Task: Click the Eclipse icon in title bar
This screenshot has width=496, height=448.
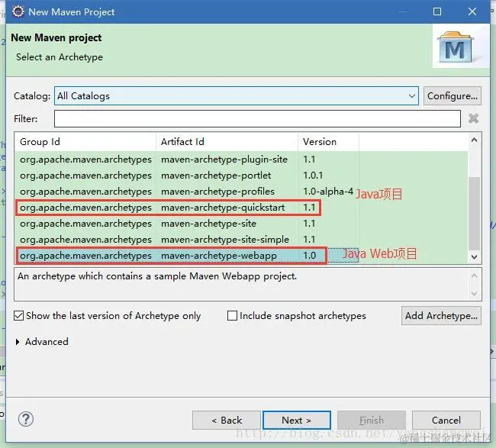Action: (18, 11)
